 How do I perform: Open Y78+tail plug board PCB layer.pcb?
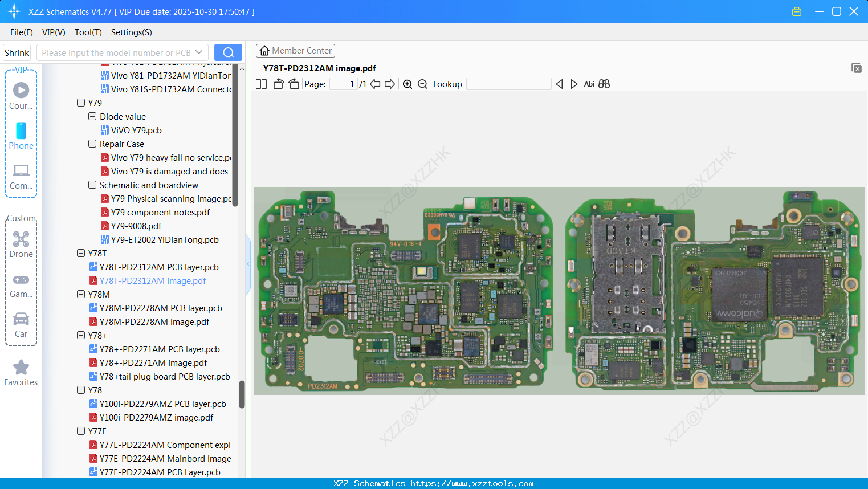165,376
